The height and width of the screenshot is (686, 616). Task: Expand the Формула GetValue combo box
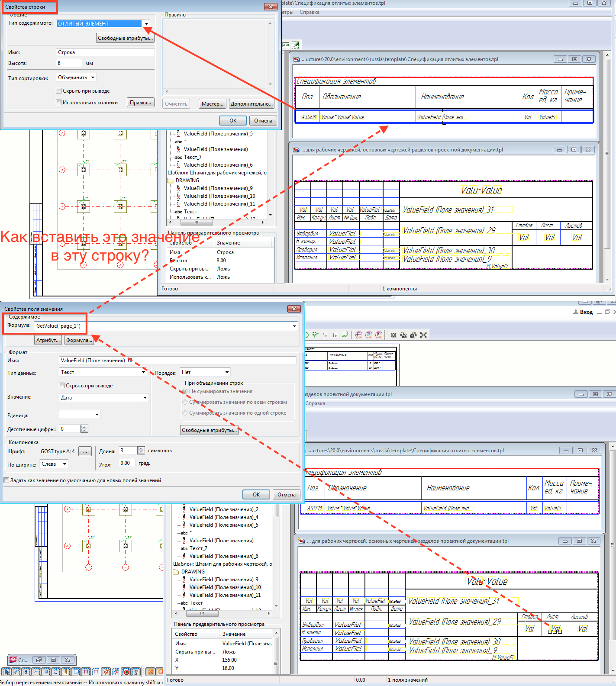294,326
